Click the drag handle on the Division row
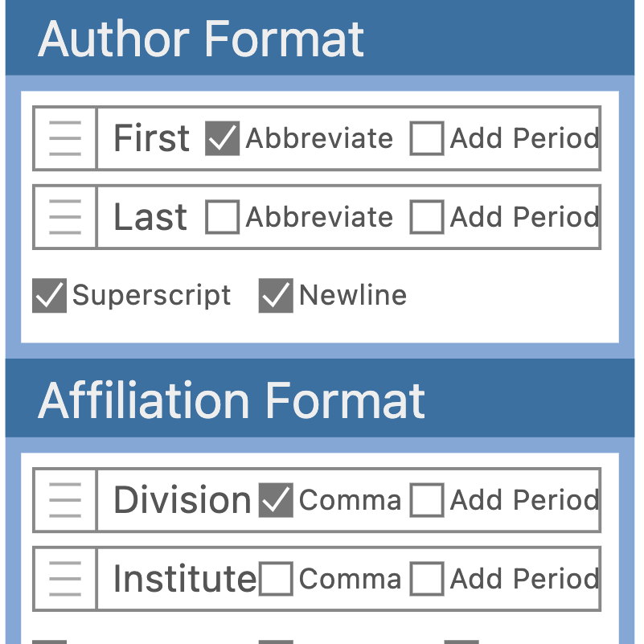The height and width of the screenshot is (644, 644). (64, 500)
